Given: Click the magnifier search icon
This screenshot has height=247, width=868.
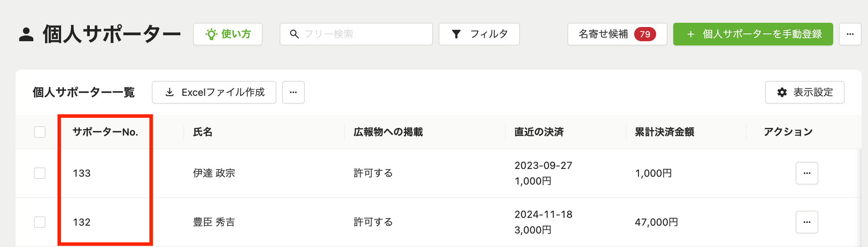Looking at the screenshot, I should tap(294, 34).
